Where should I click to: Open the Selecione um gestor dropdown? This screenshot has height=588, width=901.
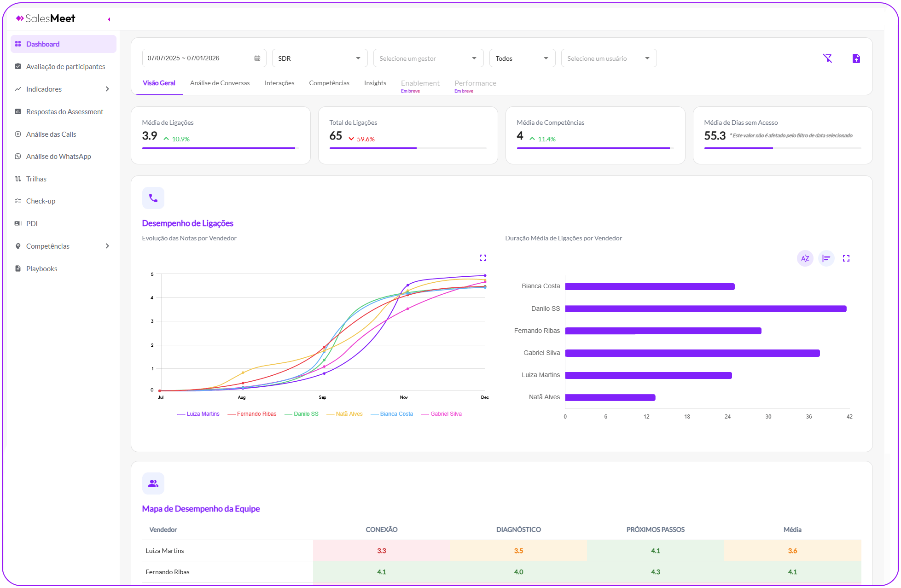tap(428, 58)
